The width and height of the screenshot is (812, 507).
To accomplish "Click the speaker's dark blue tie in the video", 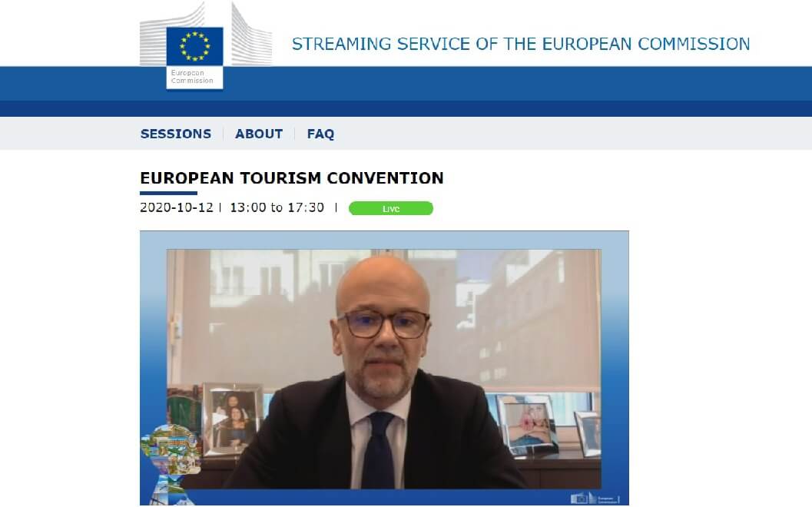I will [x=379, y=449].
